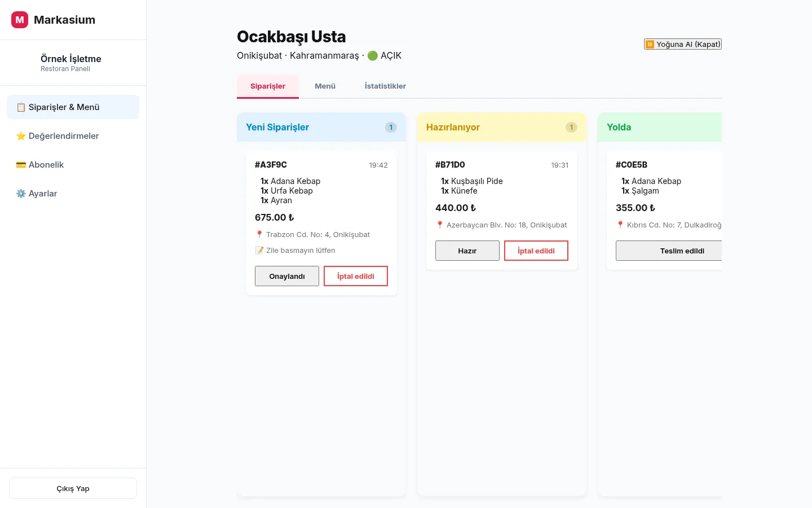This screenshot has height=508, width=812.
Task: Click the gear icon of Ayarlar
Action: pyautogui.click(x=21, y=194)
